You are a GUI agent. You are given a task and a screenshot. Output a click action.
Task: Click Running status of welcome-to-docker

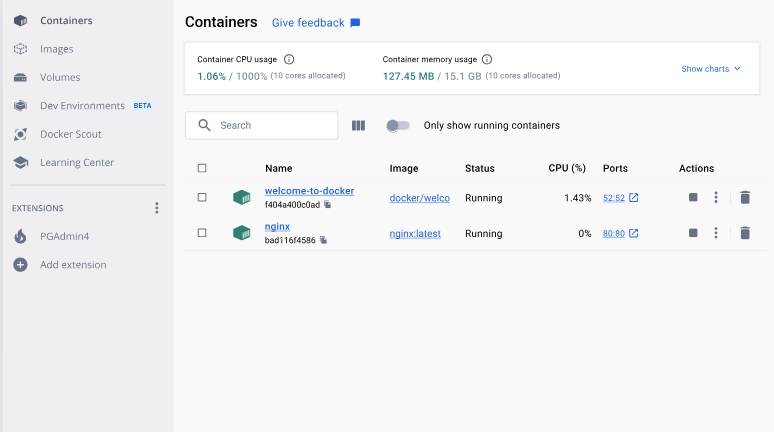click(484, 198)
